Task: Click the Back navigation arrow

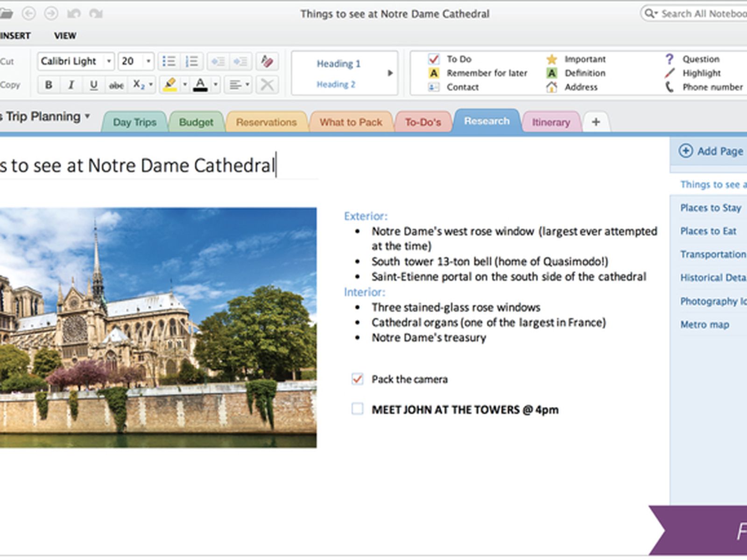Action: tap(29, 14)
